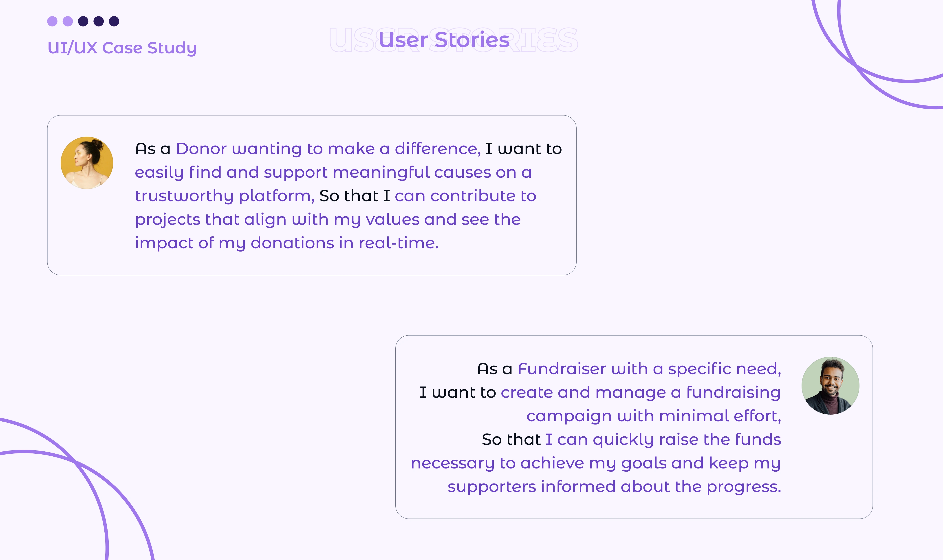Click the fifth dark navy dot
This screenshot has height=560, width=943.
(x=114, y=21)
